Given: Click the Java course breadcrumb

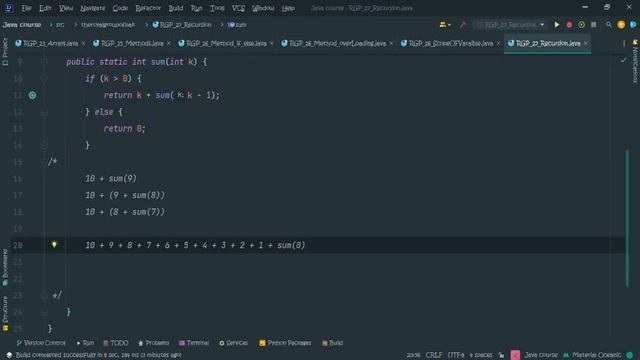Looking at the screenshot, I should 22,25.
